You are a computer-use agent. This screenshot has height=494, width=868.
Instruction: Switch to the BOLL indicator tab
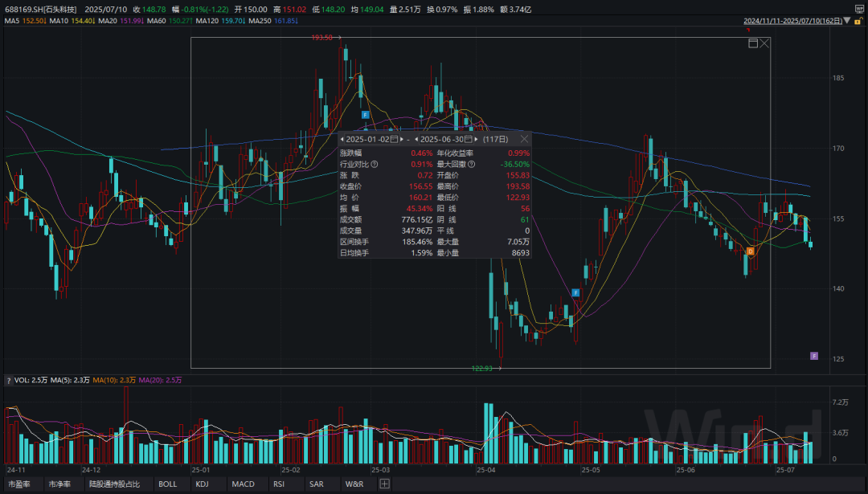(x=167, y=484)
